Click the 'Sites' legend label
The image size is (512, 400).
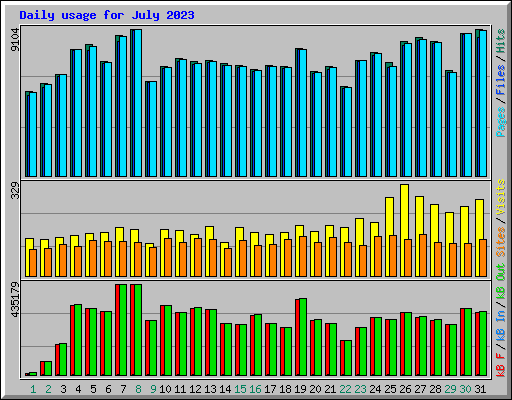pos(501,242)
